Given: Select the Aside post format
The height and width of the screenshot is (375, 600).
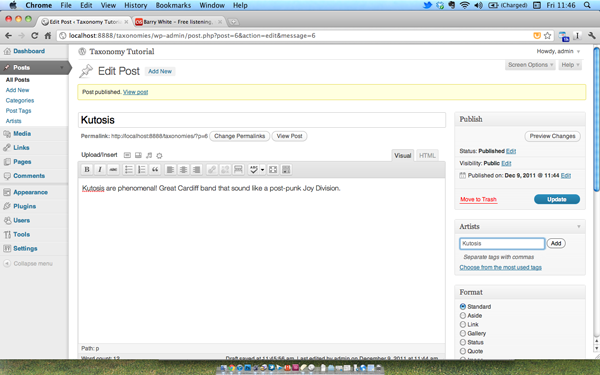Looking at the screenshot, I should pyautogui.click(x=463, y=315).
